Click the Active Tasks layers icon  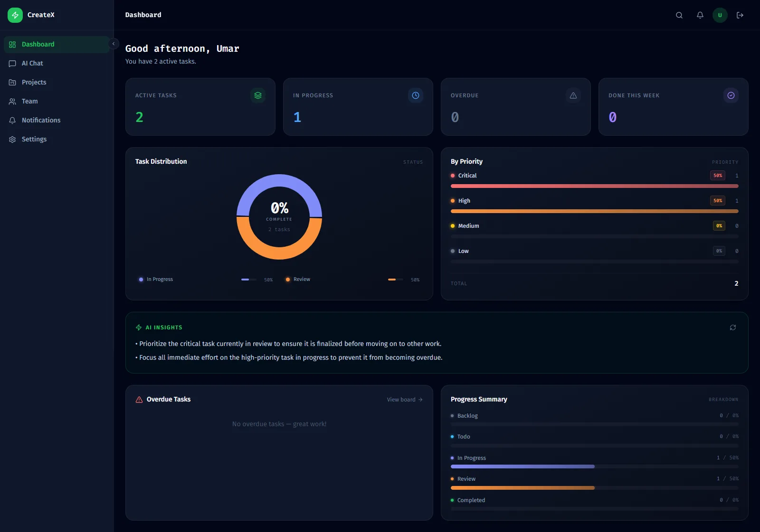[258, 95]
